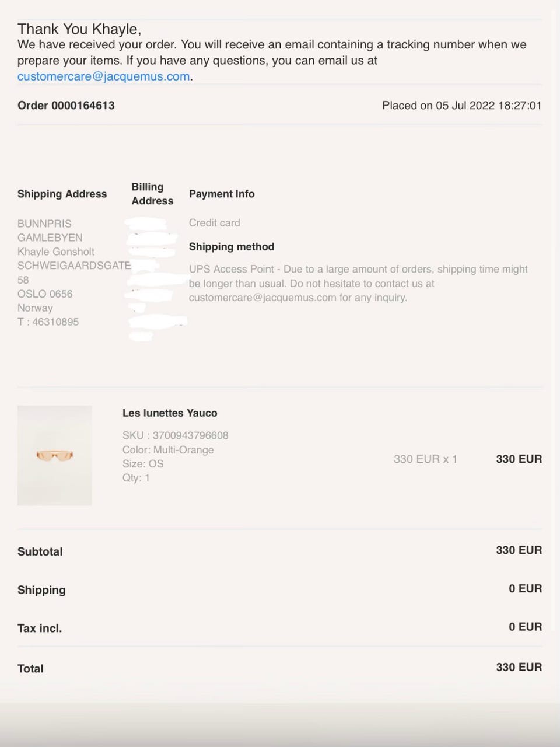This screenshot has width=560, height=747.
Task: Click the Shipping method heading
Action: pyautogui.click(x=232, y=246)
